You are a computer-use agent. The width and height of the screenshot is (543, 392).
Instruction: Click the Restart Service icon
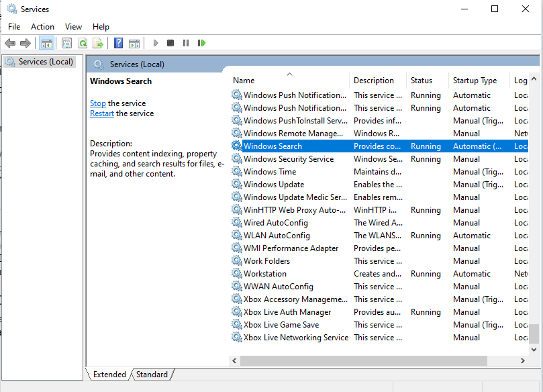[x=201, y=43]
